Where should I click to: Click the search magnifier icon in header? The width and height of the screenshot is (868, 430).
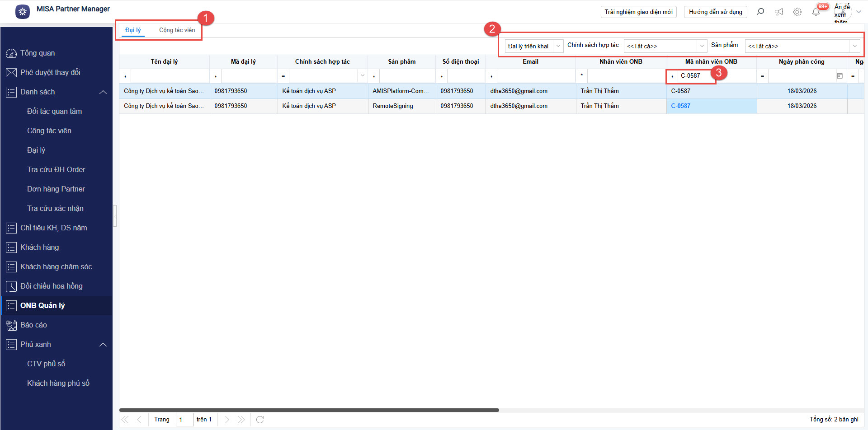tap(760, 12)
